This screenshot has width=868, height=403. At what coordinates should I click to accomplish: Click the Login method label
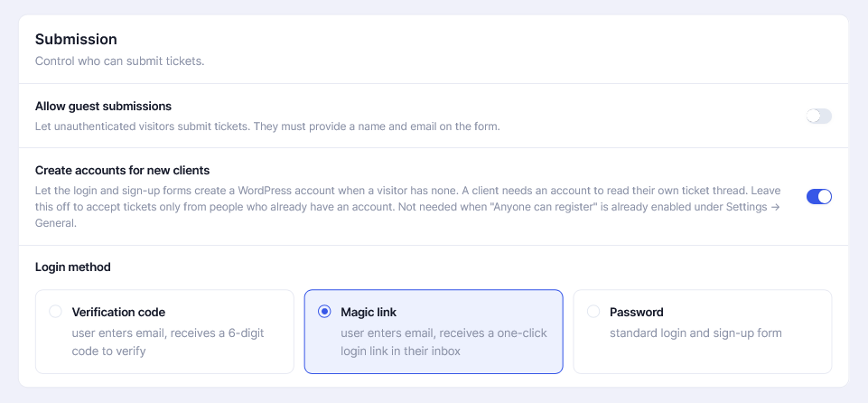pos(72,267)
